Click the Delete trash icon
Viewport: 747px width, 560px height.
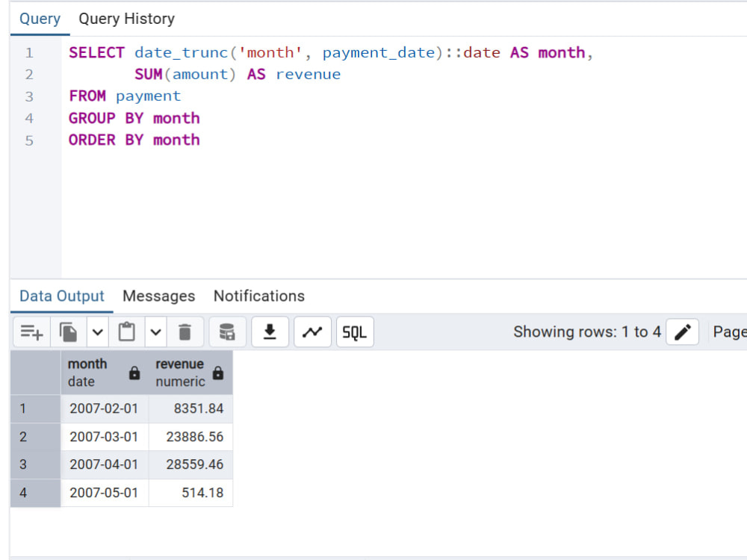pyautogui.click(x=185, y=332)
